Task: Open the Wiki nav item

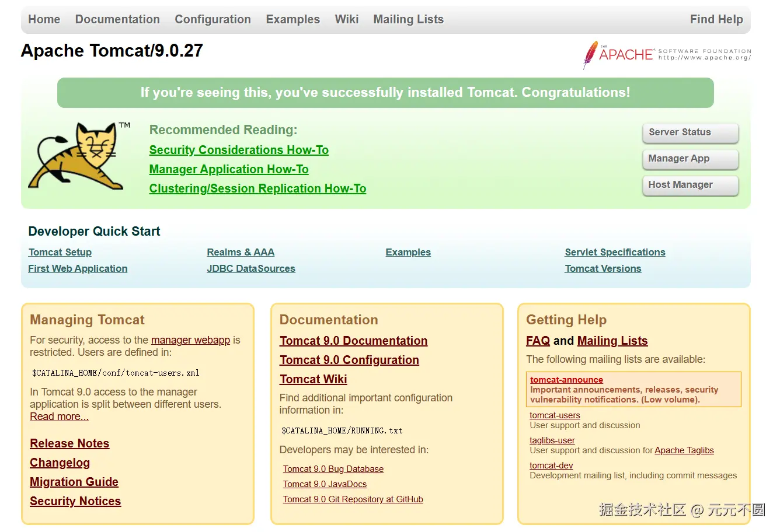Action: pos(347,19)
